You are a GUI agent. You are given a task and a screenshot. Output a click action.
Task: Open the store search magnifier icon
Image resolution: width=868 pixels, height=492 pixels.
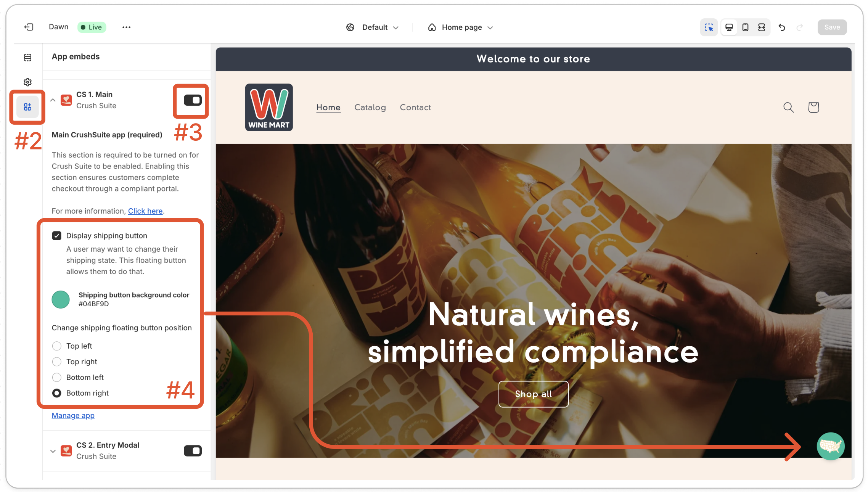(x=788, y=108)
